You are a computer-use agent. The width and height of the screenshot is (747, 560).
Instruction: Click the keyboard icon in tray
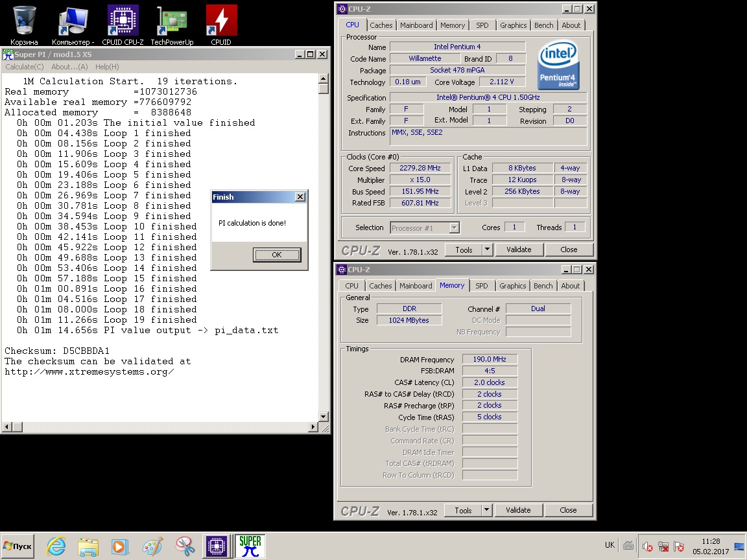pyautogui.click(x=628, y=545)
